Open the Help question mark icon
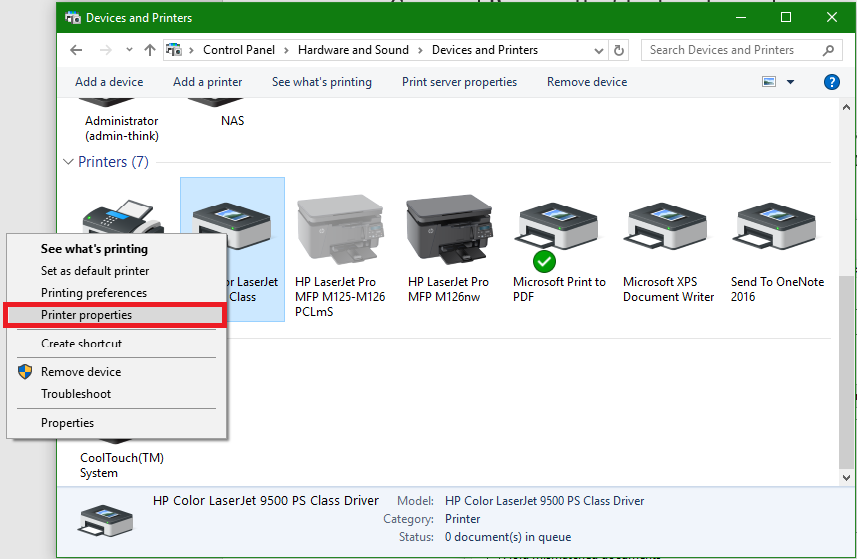Viewport: 857px width, 559px height. coord(831,82)
